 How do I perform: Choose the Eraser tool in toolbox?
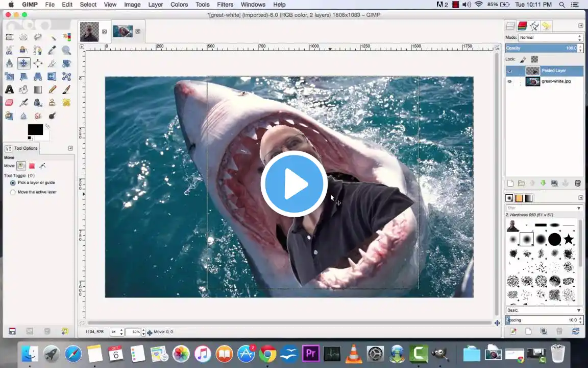tap(9, 103)
